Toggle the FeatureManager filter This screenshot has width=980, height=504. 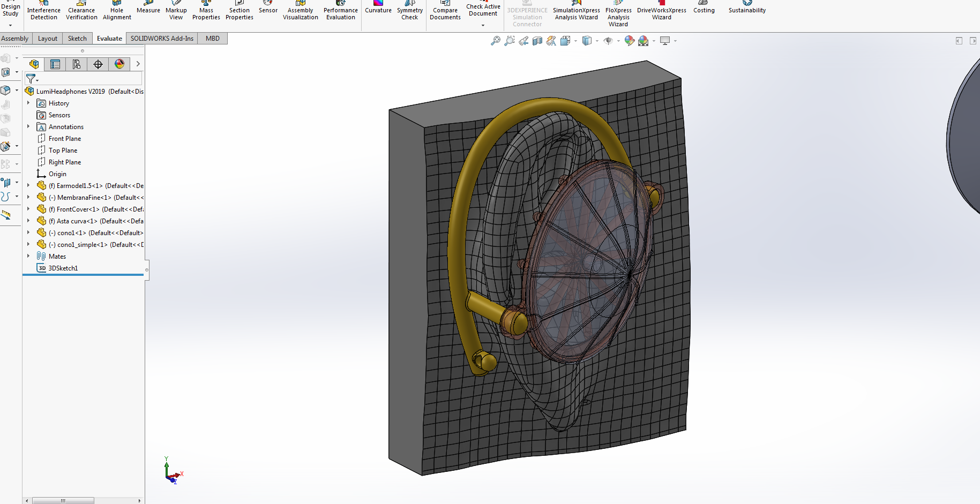point(32,79)
